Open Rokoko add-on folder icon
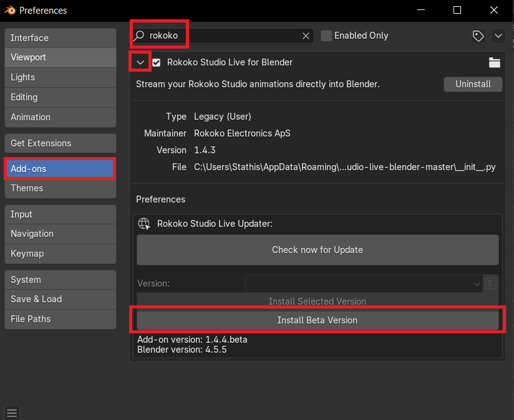The height and width of the screenshot is (420, 514). [x=495, y=62]
